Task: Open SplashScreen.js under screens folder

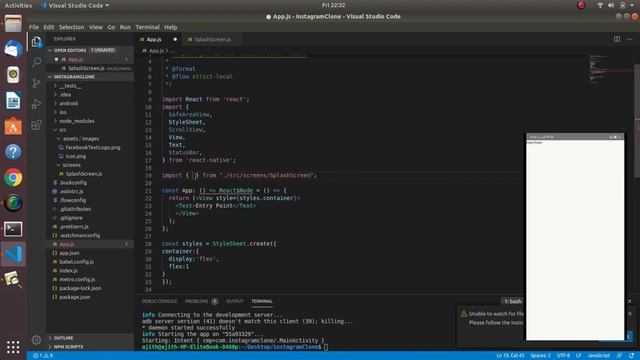Action: click(x=84, y=174)
